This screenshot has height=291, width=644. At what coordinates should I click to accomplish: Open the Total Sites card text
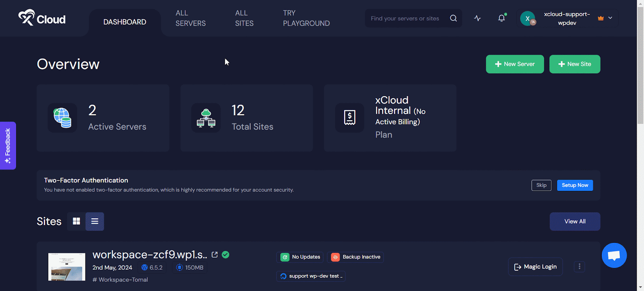point(252,127)
